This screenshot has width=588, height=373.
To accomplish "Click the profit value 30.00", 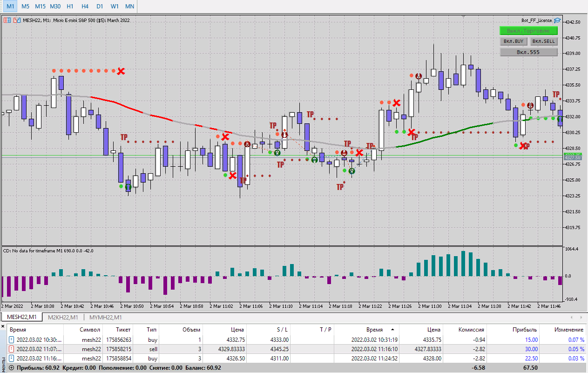I will pos(531,349).
